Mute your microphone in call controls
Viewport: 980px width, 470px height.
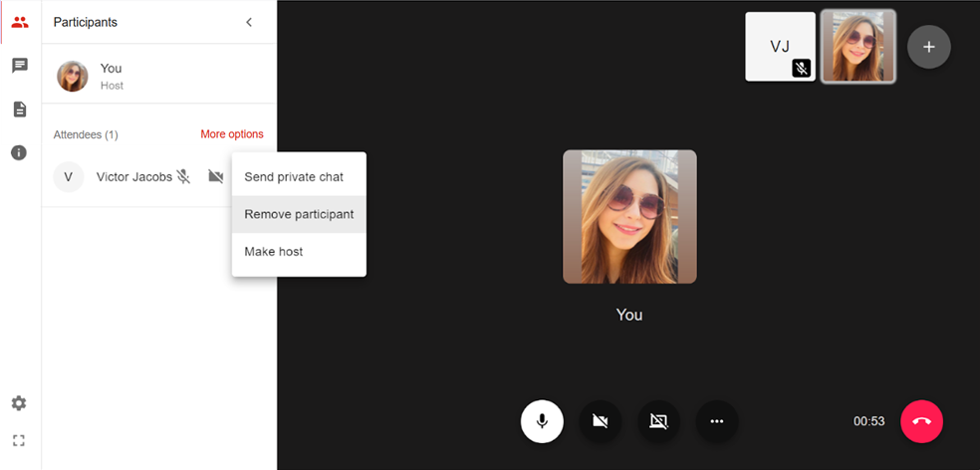tap(542, 421)
